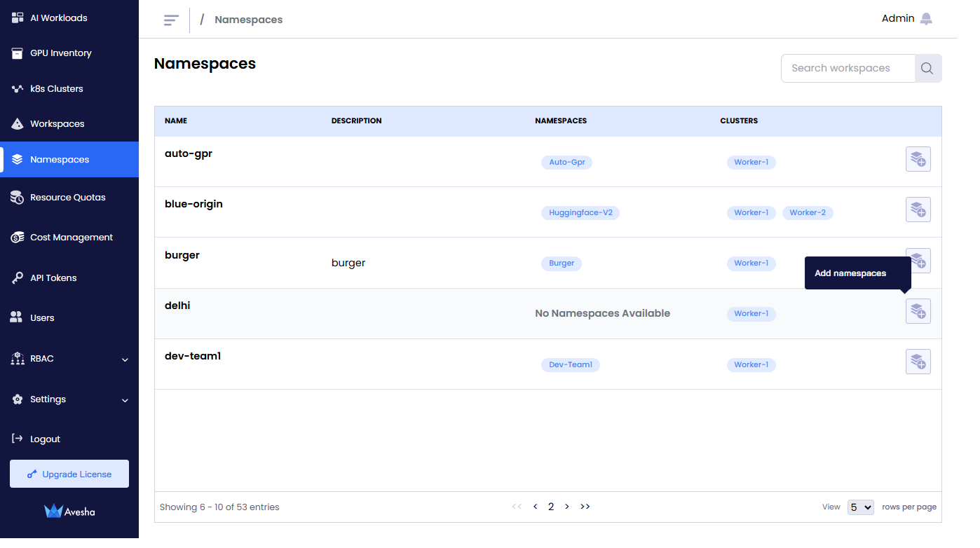This screenshot has width=980, height=548.
Task: Open Cost Management menu item
Action: tap(72, 238)
